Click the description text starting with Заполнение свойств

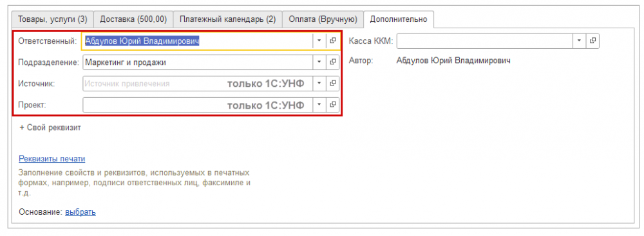(135, 182)
